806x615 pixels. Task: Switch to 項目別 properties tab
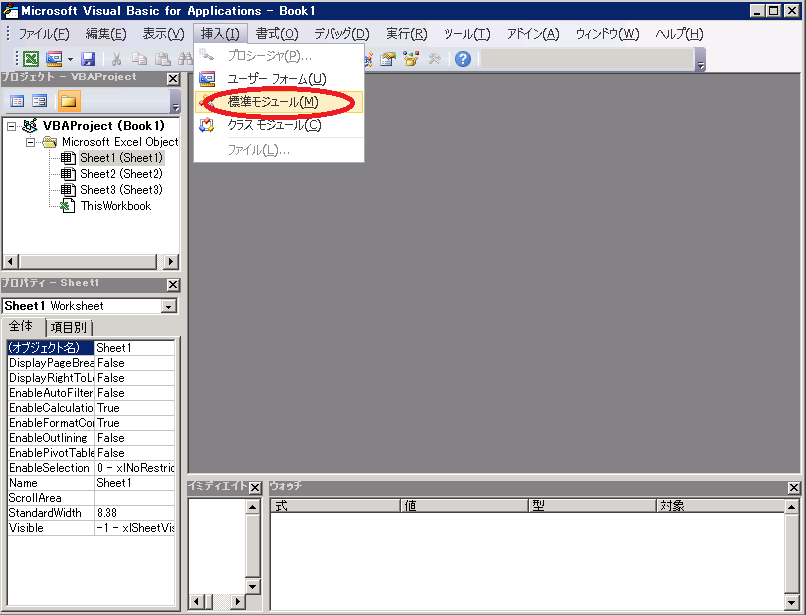click(68, 328)
